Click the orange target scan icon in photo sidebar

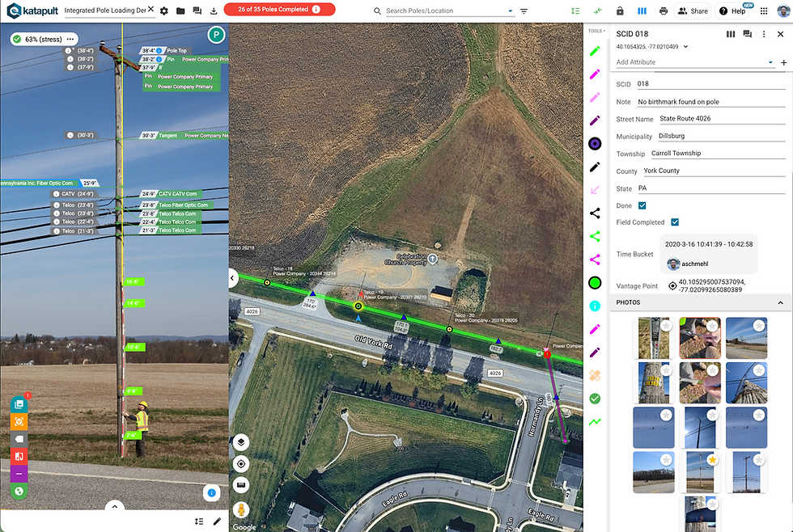point(19,421)
